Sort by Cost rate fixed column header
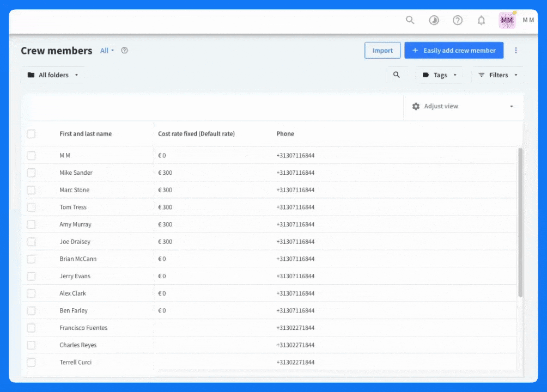The width and height of the screenshot is (547, 392). (196, 133)
